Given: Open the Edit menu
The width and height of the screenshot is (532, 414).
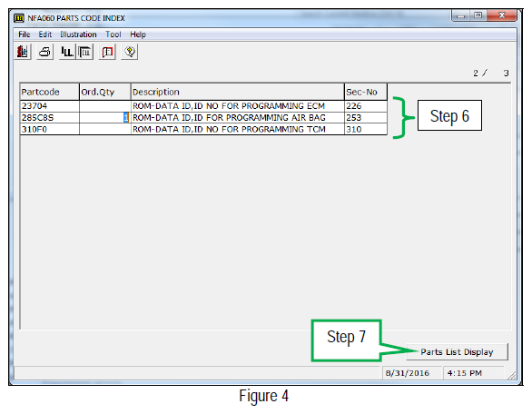Looking at the screenshot, I should (44, 34).
